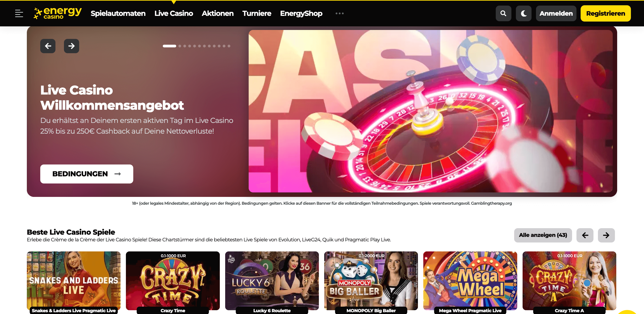Image resolution: width=644 pixels, height=314 pixels.
Task: Open the search function
Action: coord(503,13)
